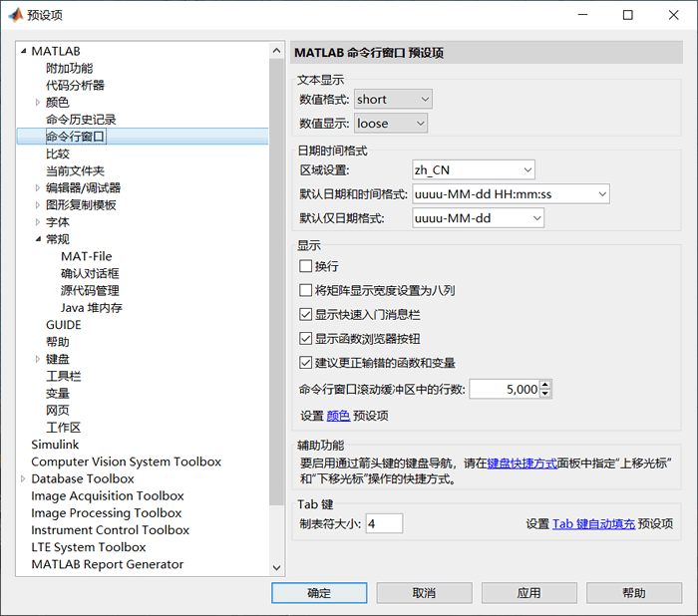
Task: Click tree scrollbar down arrow
Action: pyautogui.click(x=276, y=567)
